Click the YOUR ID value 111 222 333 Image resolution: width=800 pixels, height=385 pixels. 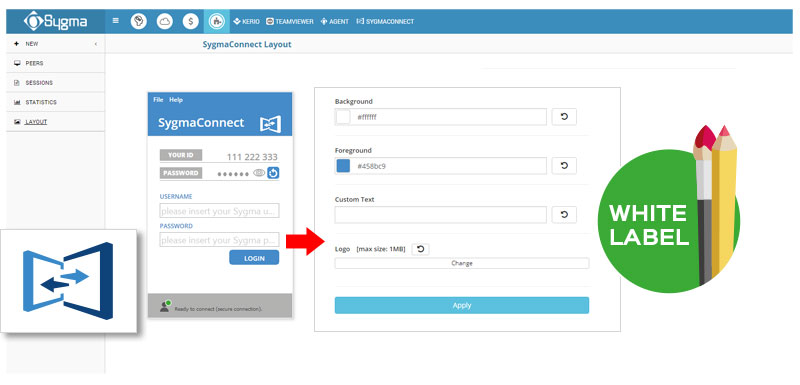click(252, 157)
